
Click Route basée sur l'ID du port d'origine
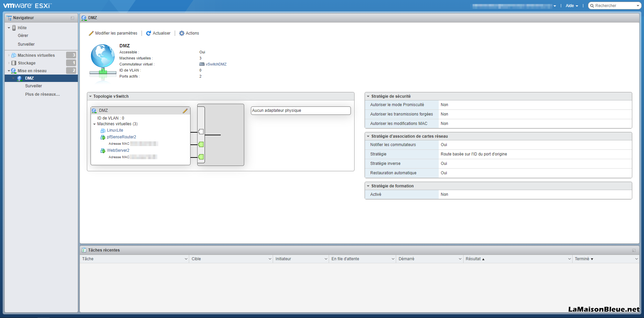[x=474, y=154]
